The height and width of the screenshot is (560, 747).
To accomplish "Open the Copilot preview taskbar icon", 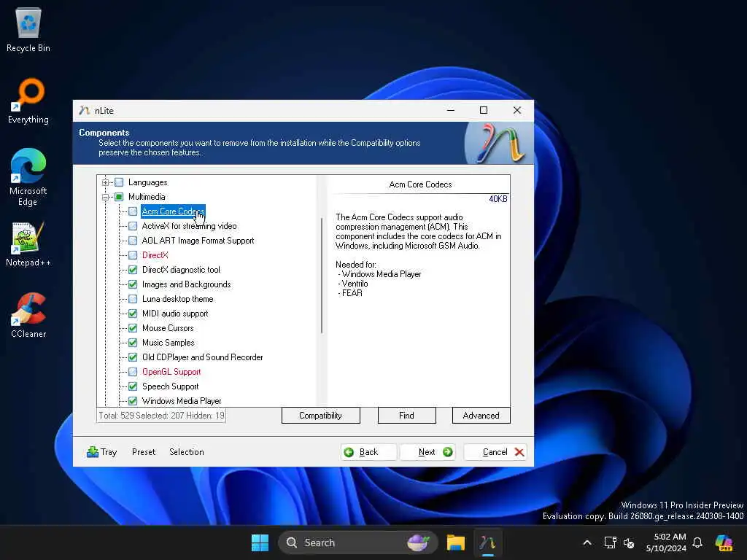I will (x=724, y=542).
